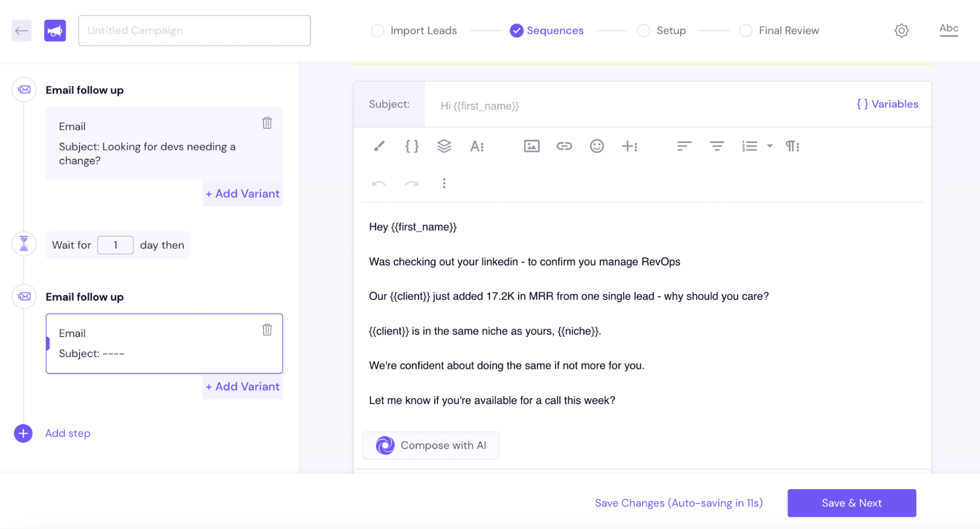Screen dimensions: 980x529
Task: Open the paragraph format dropdown
Action: pyautogui.click(x=792, y=146)
